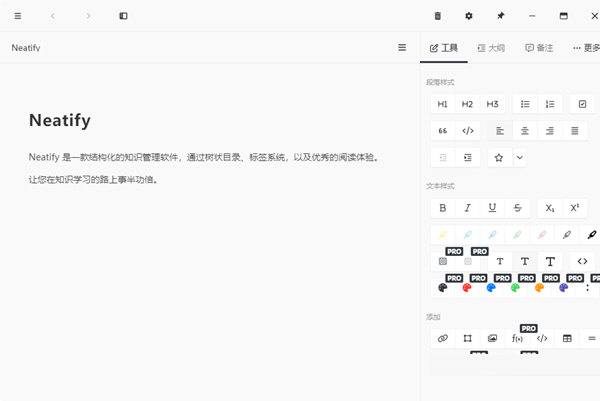Apply H1 heading style
The height and width of the screenshot is (401, 600).
tap(443, 104)
